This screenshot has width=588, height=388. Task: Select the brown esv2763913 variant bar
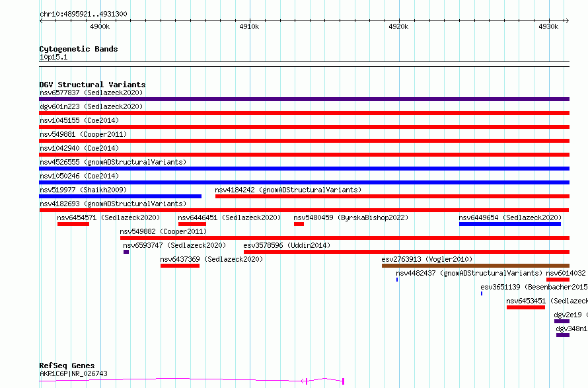coord(476,266)
